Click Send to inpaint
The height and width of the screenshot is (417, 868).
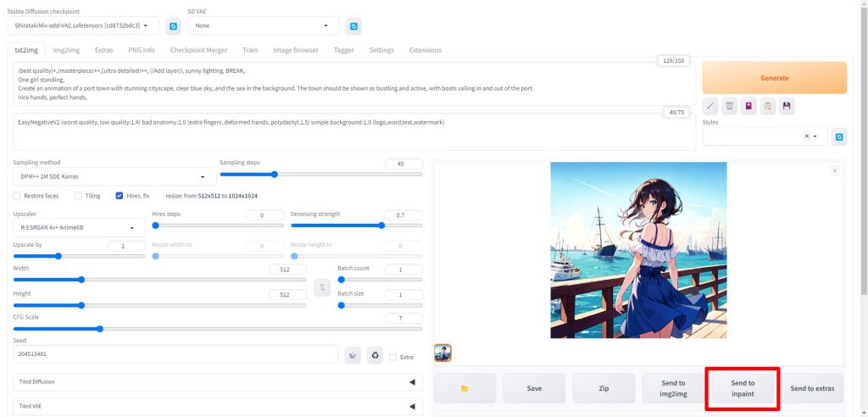pos(743,388)
